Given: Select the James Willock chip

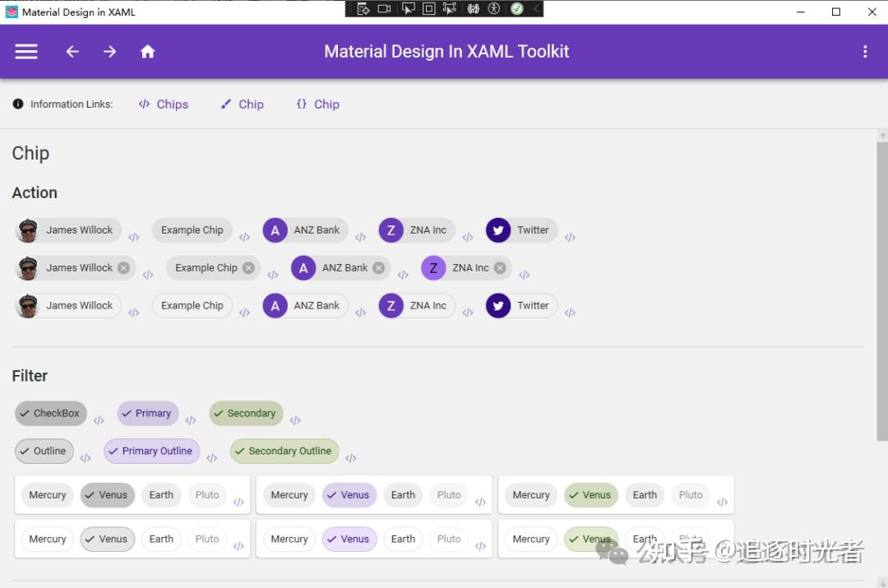Looking at the screenshot, I should point(68,230).
